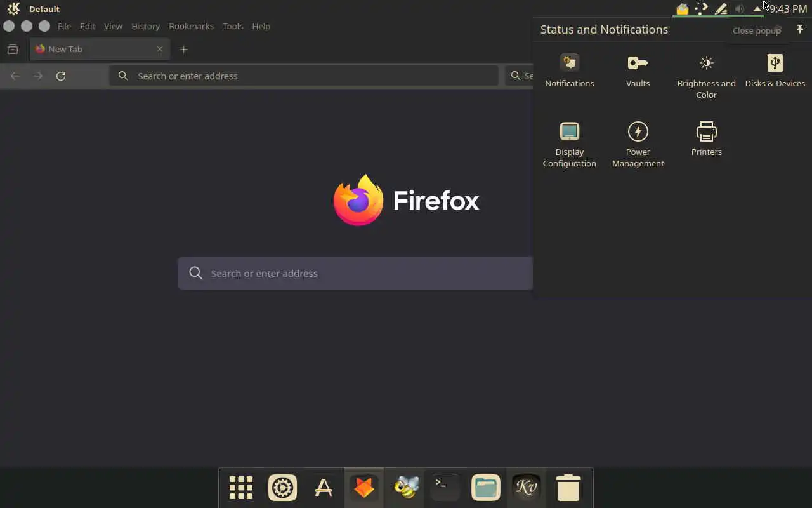
Task: Open the Printers applet
Action: pos(706,139)
